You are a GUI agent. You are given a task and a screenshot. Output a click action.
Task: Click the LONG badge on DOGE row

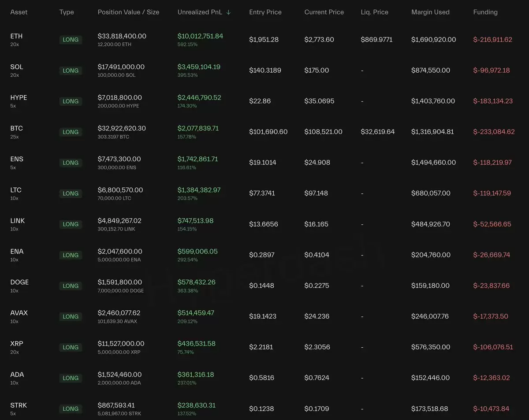[x=71, y=286]
